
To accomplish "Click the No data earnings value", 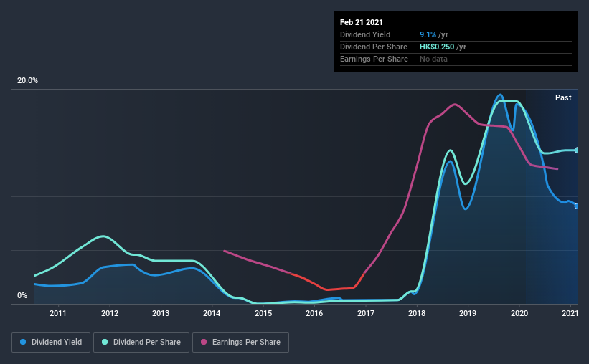I will (x=433, y=59).
